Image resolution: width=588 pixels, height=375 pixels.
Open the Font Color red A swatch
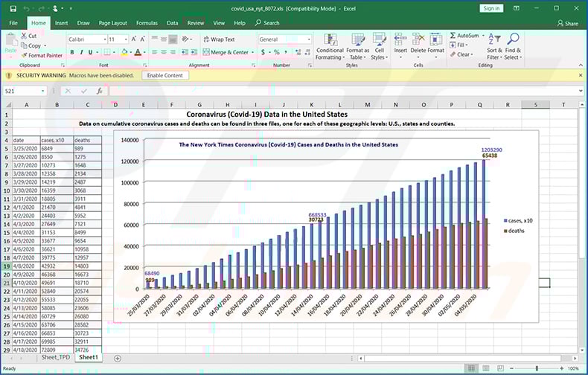click(138, 52)
